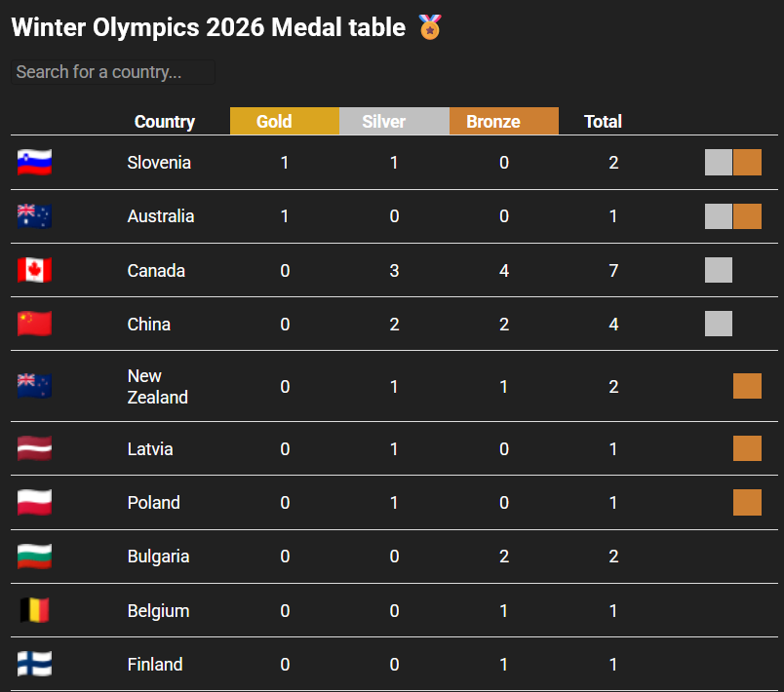
Task: Click the China flag icon
Action: (34, 324)
